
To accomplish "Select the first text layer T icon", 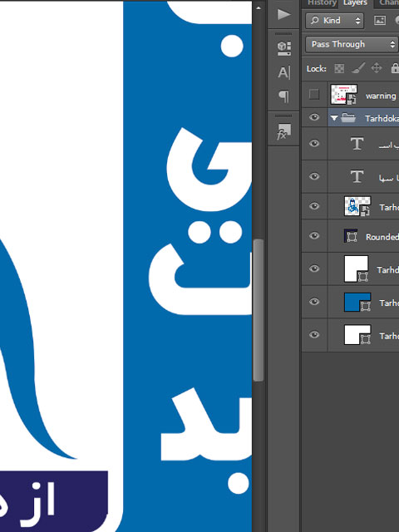I will click(x=357, y=144).
